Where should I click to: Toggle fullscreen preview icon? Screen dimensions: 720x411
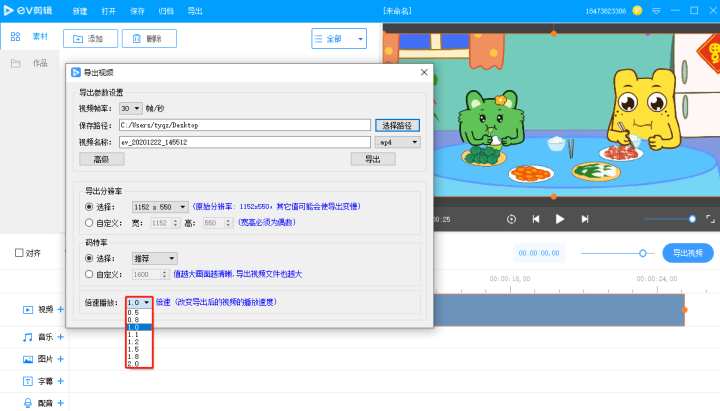point(710,219)
